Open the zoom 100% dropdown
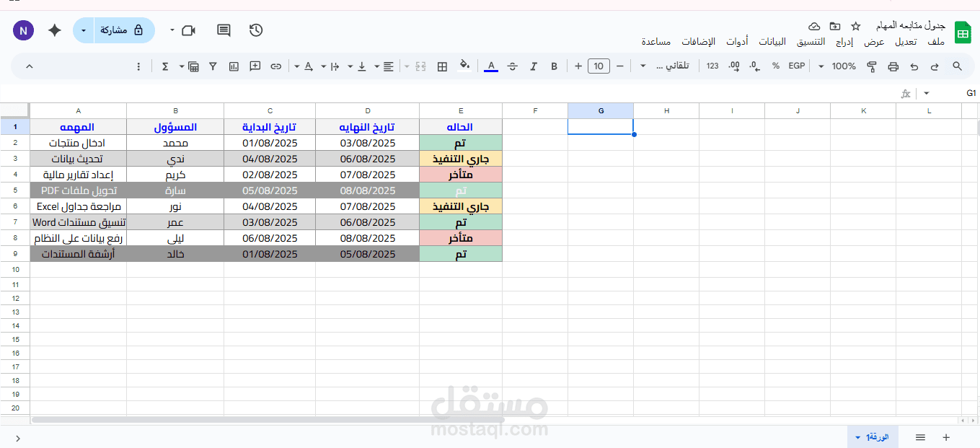Screen dimensions: 980x448 click(838, 66)
